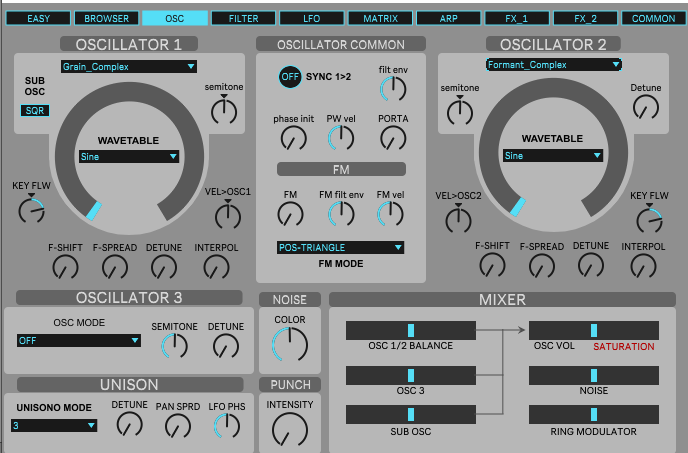Image resolution: width=688 pixels, height=453 pixels.
Task: Click the Oscillator 1 semitone knob
Action: pos(224,111)
